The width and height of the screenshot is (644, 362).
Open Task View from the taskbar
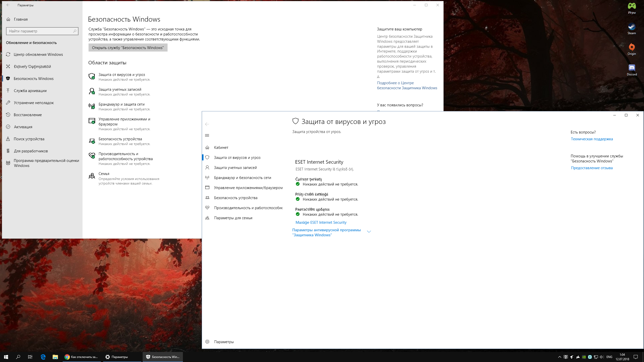point(30,357)
